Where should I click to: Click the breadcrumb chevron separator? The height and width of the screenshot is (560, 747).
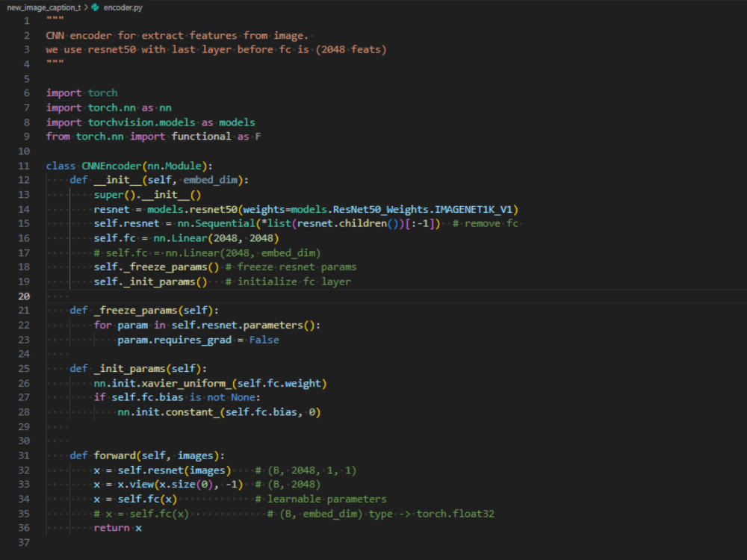(86, 7)
